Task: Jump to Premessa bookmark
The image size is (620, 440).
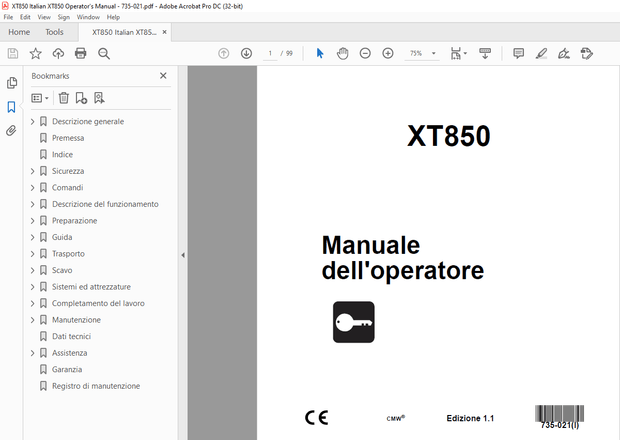Action: (x=68, y=138)
